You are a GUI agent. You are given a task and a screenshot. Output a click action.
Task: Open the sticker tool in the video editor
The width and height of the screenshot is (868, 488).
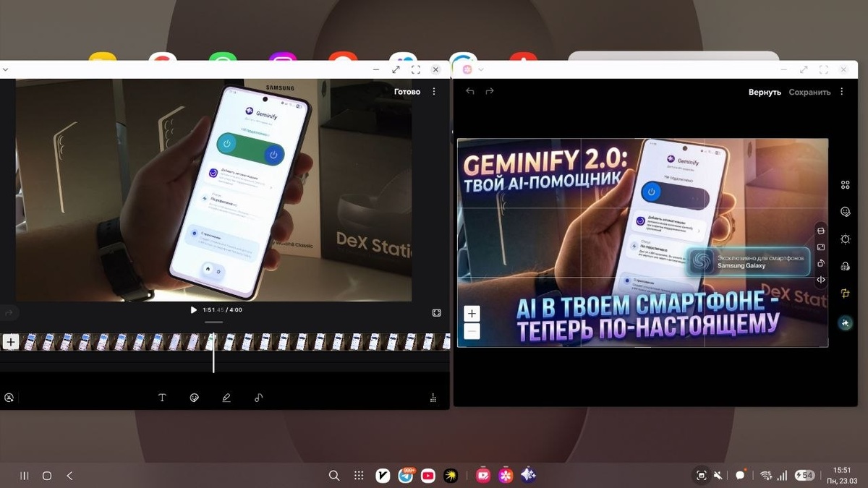click(x=194, y=397)
